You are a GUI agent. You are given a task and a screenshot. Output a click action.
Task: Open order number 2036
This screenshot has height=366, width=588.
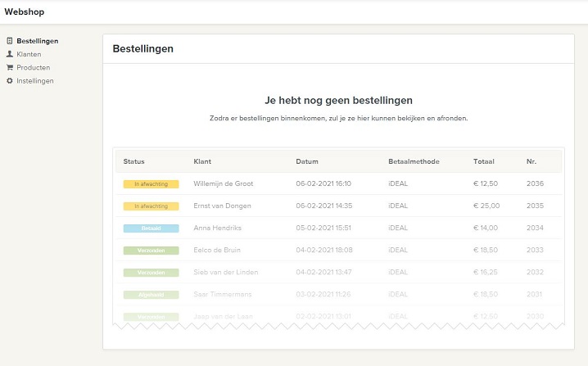(535, 183)
